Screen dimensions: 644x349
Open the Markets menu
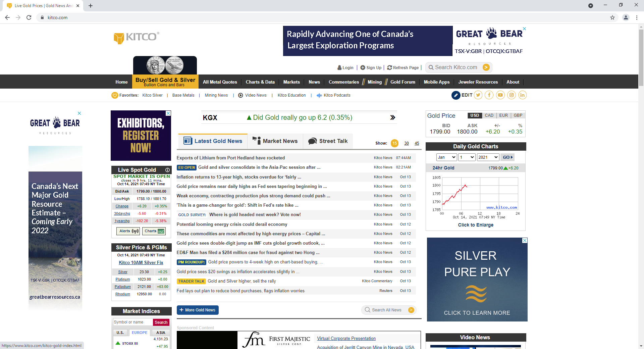(x=291, y=82)
